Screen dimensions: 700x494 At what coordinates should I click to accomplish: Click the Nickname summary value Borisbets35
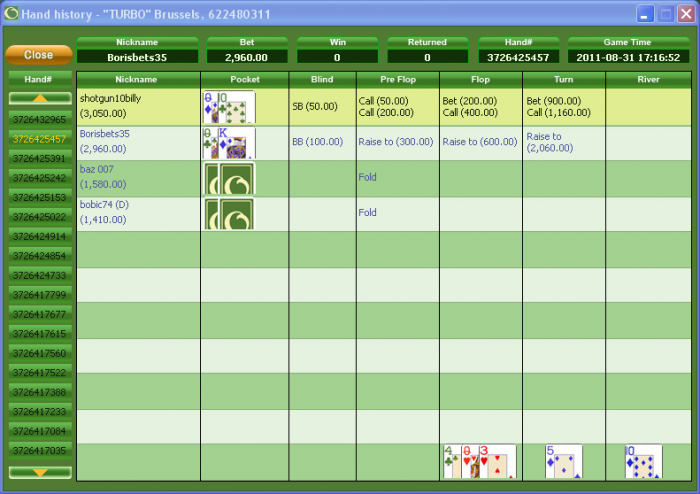137,58
